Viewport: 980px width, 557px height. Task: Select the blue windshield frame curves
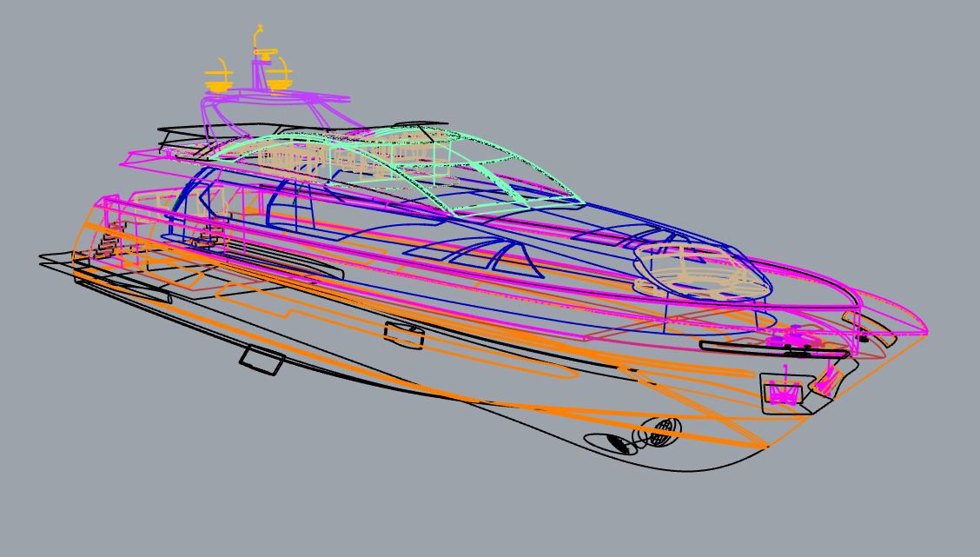pos(487,255)
